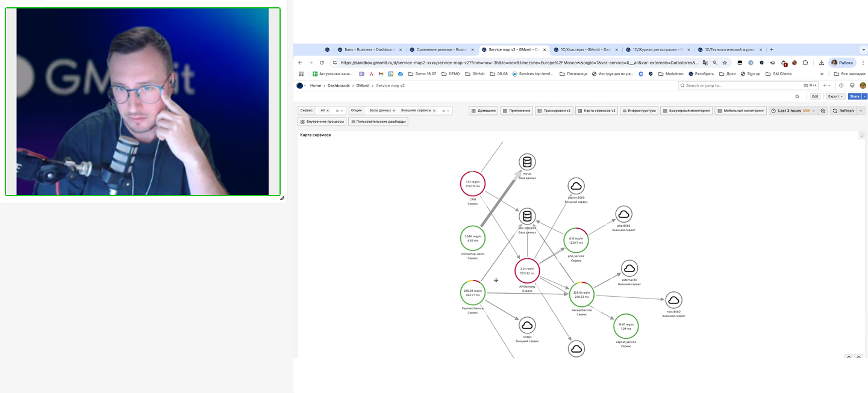This screenshot has height=393, width=868.
Task: Expand the Опции variable dropdown chevron
Action: click(x=449, y=111)
